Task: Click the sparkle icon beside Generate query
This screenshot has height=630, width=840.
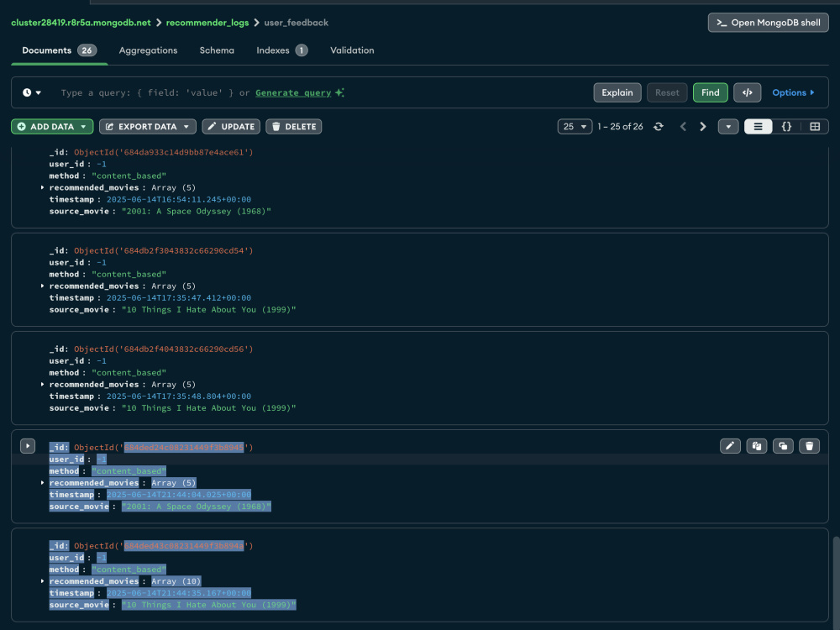Action: 339,92
